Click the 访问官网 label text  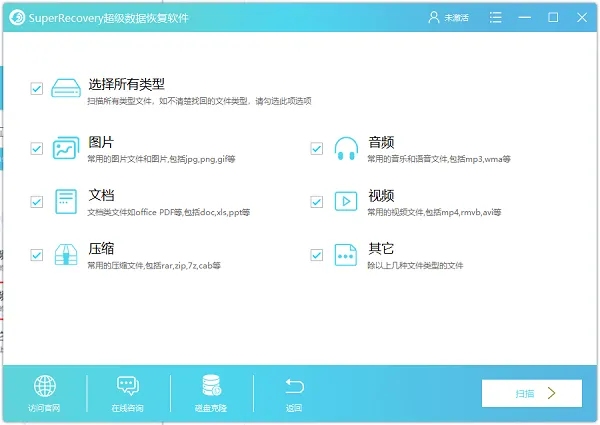44,408
